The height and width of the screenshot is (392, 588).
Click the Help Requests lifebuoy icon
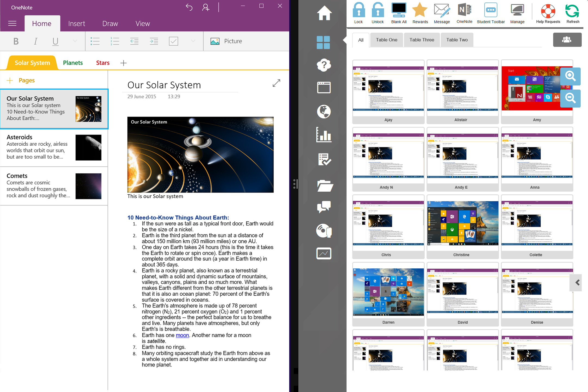[x=548, y=11]
